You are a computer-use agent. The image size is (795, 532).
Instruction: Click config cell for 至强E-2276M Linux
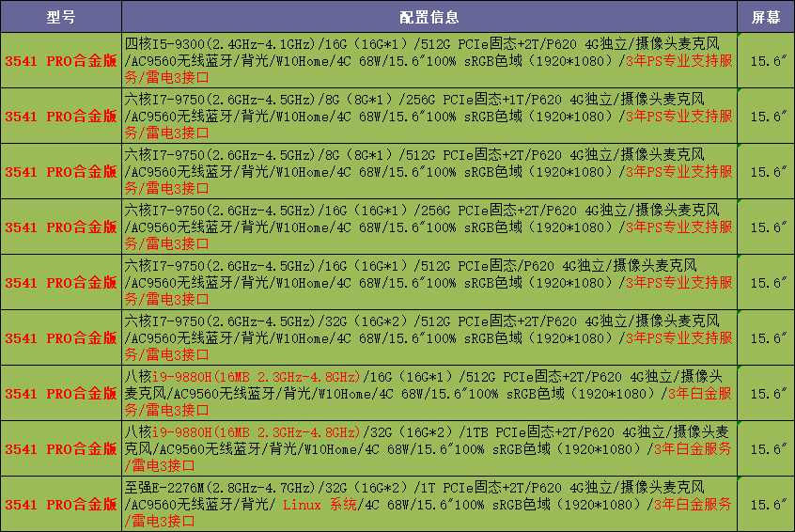point(429,504)
